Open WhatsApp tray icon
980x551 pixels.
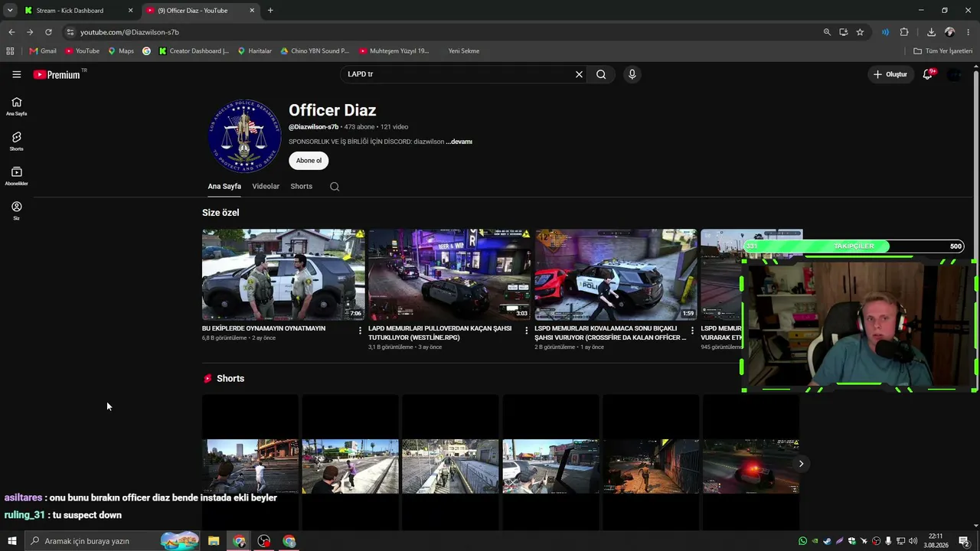click(x=802, y=541)
